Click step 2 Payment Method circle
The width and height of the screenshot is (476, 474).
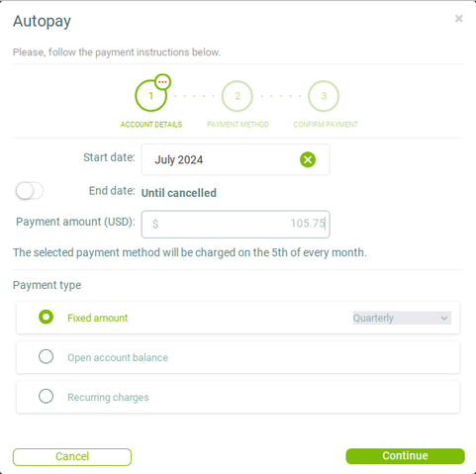238,96
